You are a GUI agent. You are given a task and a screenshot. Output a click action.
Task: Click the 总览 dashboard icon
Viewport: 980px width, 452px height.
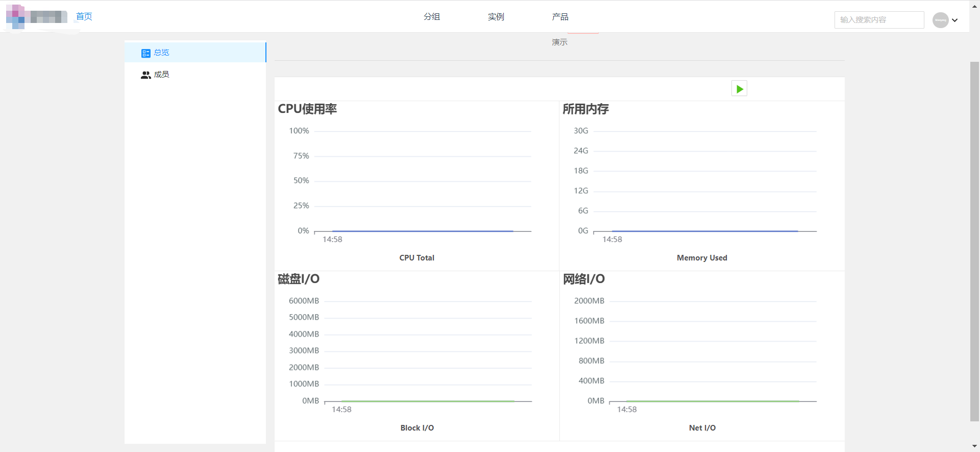coord(146,53)
